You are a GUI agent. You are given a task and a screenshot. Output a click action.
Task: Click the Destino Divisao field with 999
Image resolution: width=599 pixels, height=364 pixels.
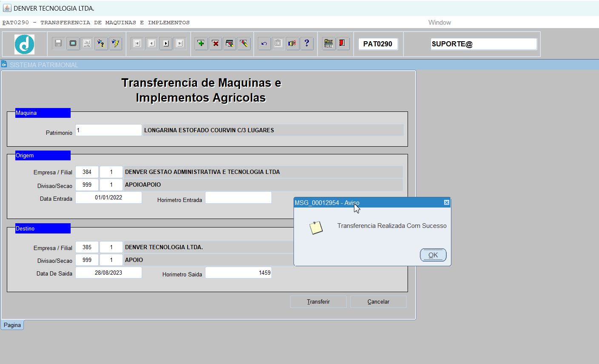(x=87, y=260)
